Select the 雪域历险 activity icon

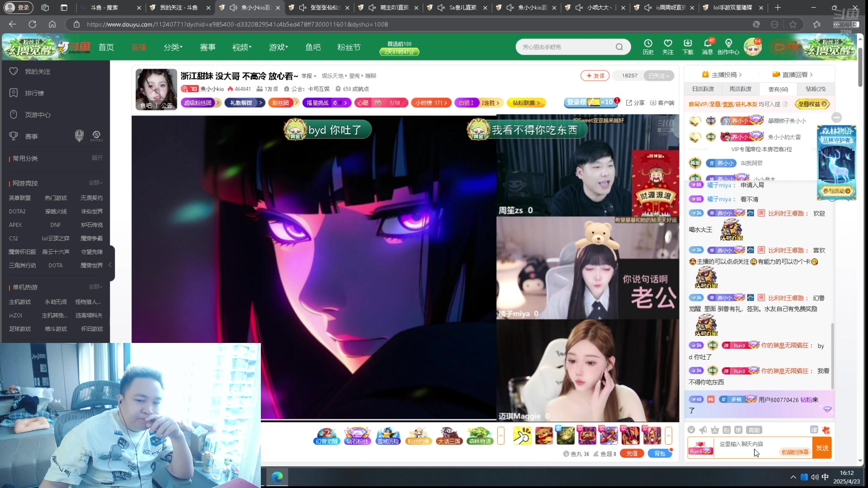pyautogui.click(x=388, y=436)
